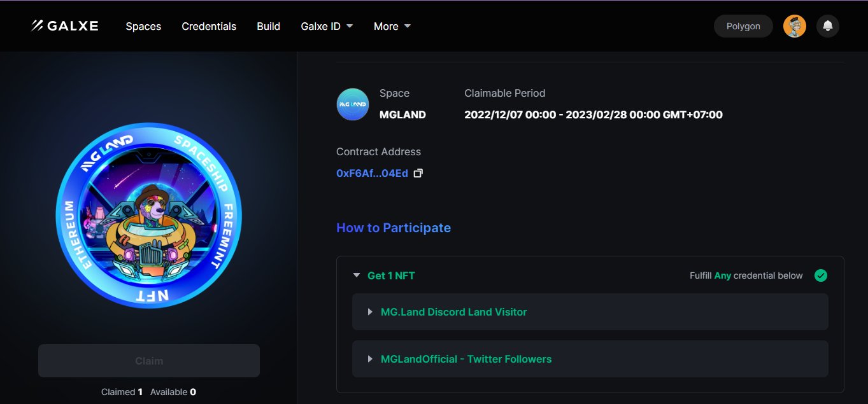Viewport: 868px width, 404px height.
Task: Open the Credentials page
Action: 209,26
